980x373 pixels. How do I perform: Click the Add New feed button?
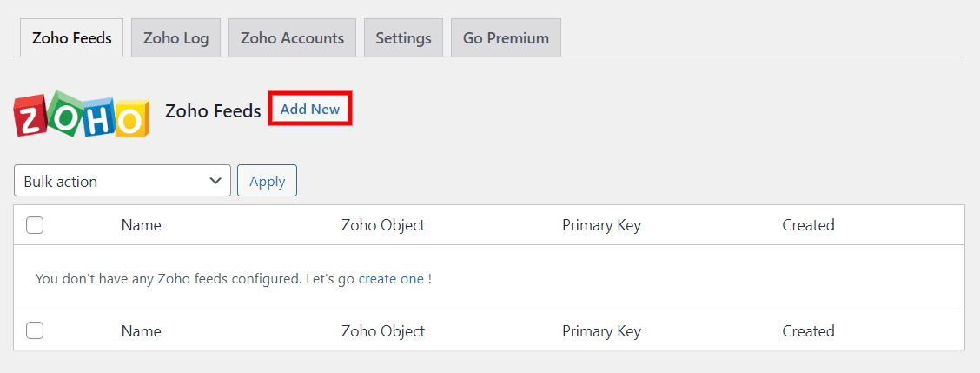[310, 110]
